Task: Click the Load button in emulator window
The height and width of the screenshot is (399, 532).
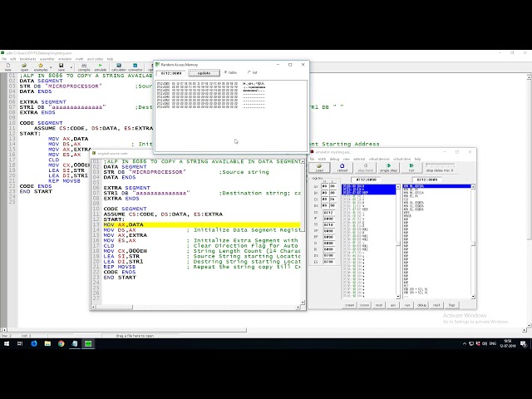Action: [319, 167]
